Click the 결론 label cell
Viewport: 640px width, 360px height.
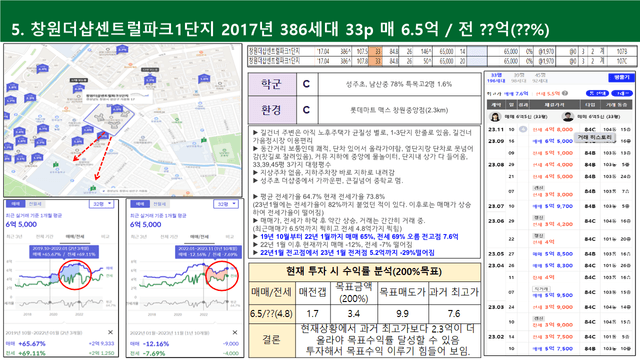tap(272, 340)
